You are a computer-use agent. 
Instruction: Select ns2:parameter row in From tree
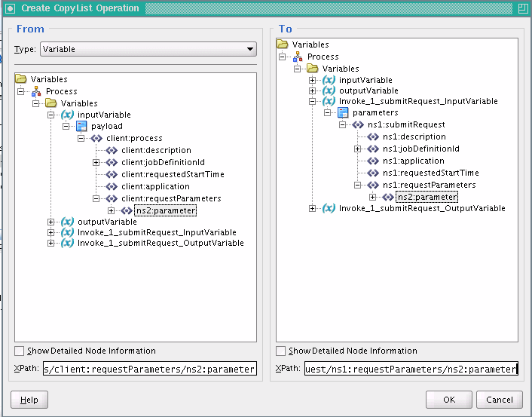[166, 211]
